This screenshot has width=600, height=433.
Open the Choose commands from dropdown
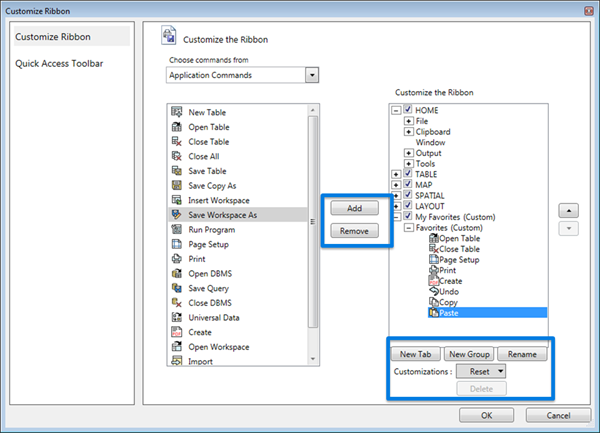tap(312, 75)
